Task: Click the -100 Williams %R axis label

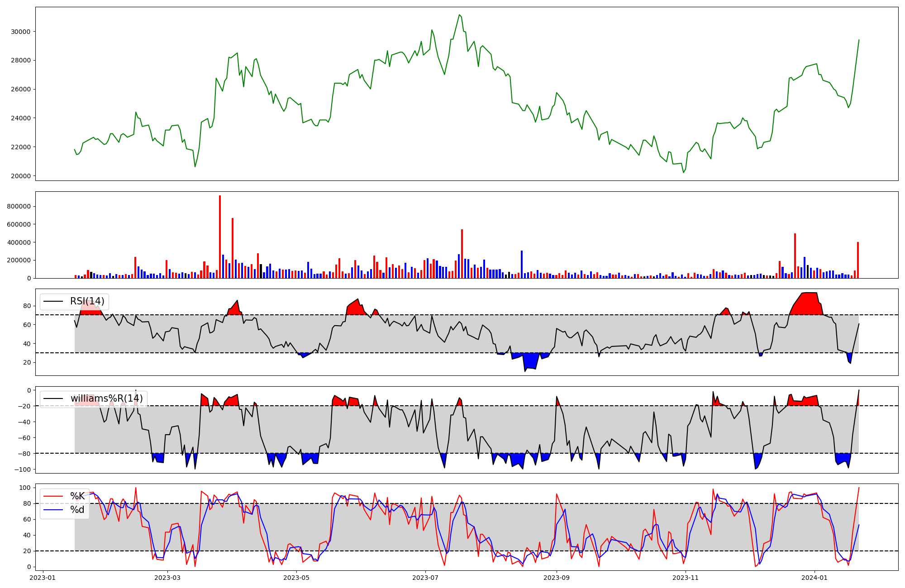Action: coord(23,469)
